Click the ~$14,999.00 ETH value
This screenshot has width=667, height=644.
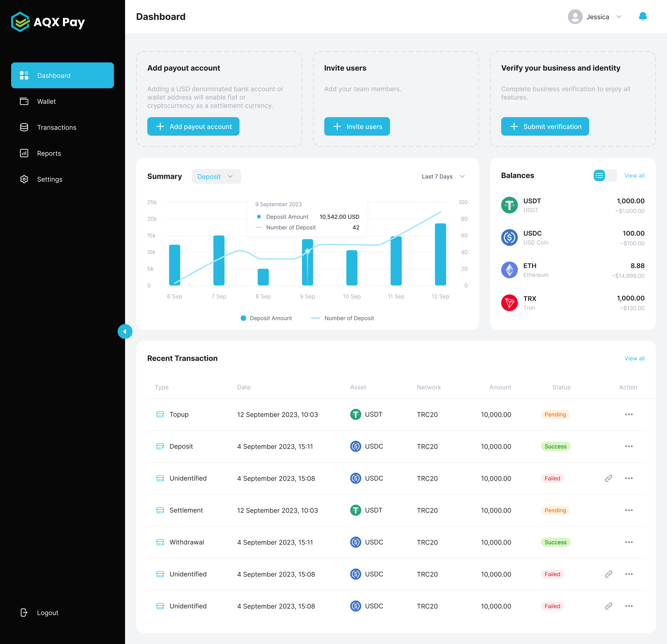(x=628, y=275)
